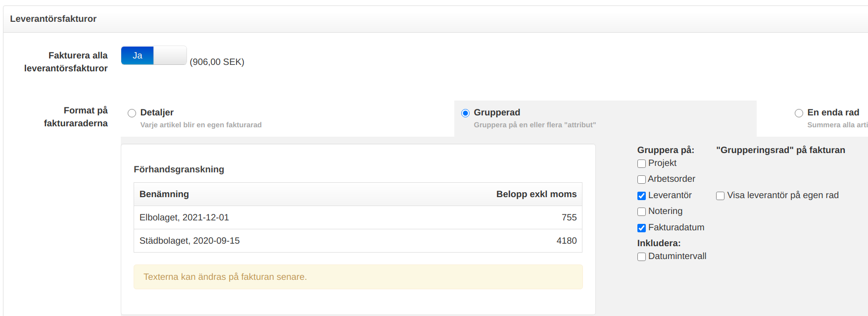The height and width of the screenshot is (316, 868).
Task: Select the En enda rad option
Action: pos(799,113)
